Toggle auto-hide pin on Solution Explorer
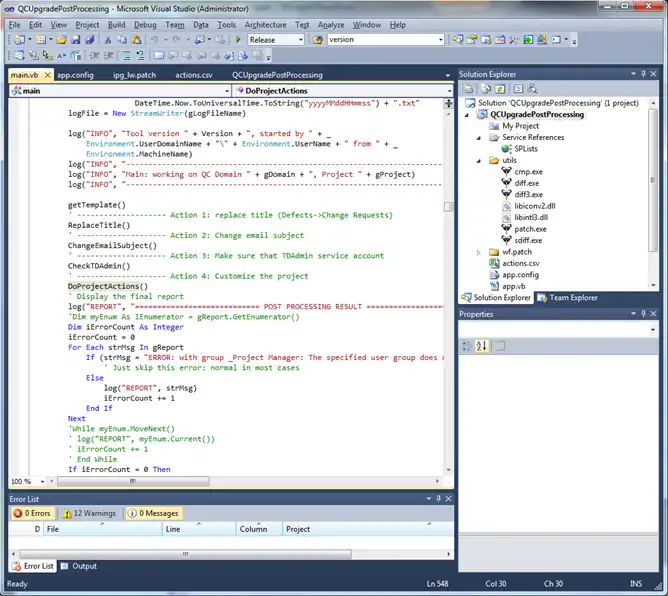 click(643, 74)
